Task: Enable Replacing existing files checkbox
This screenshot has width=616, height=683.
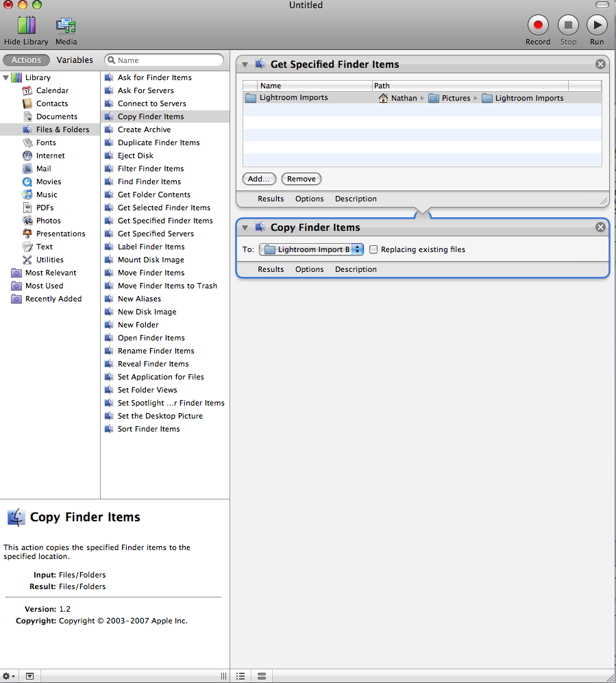Action: coord(373,249)
